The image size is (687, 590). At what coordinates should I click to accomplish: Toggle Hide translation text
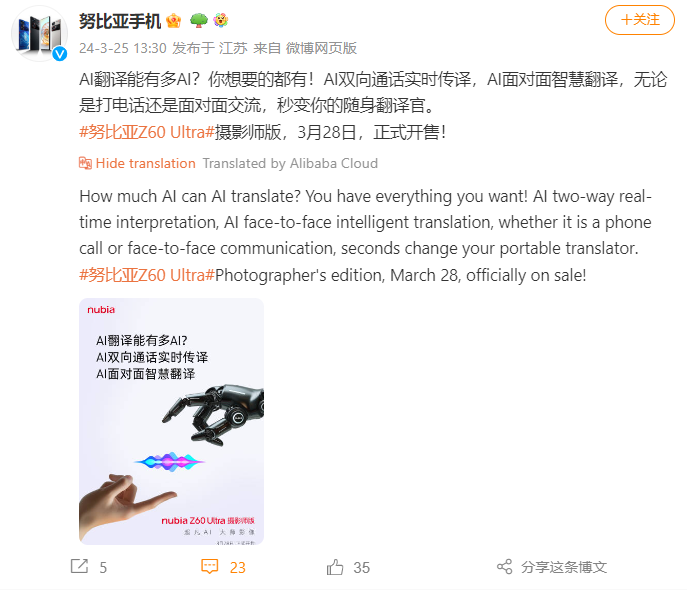click(145, 163)
